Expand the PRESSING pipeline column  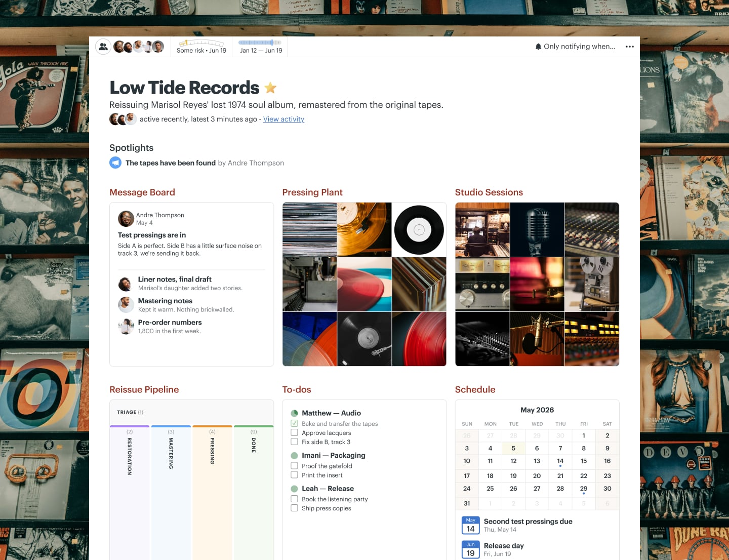pos(213,493)
